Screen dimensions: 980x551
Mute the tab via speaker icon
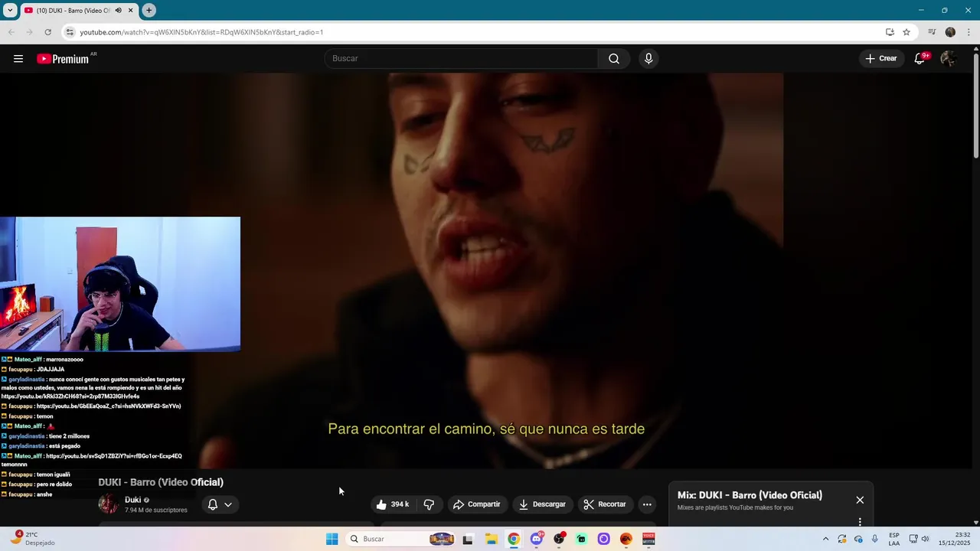(118, 10)
